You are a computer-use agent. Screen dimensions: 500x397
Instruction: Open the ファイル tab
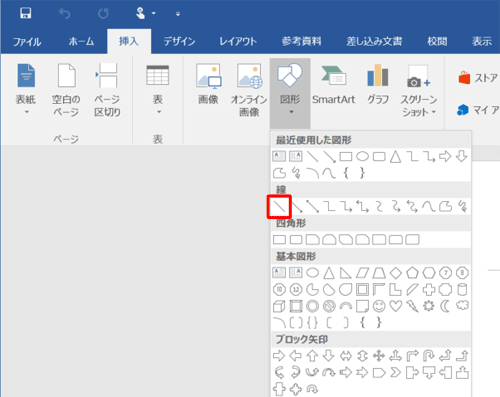click(x=27, y=42)
